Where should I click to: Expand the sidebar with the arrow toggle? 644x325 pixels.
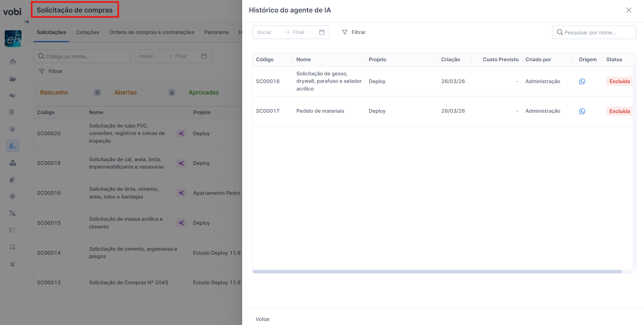tap(27, 22)
